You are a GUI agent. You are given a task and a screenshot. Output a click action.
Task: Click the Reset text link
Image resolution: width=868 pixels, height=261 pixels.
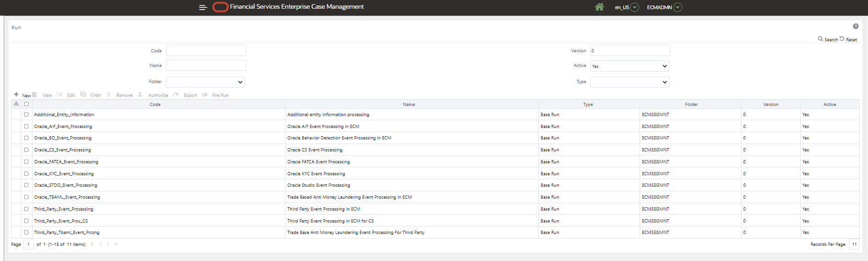click(x=851, y=40)
